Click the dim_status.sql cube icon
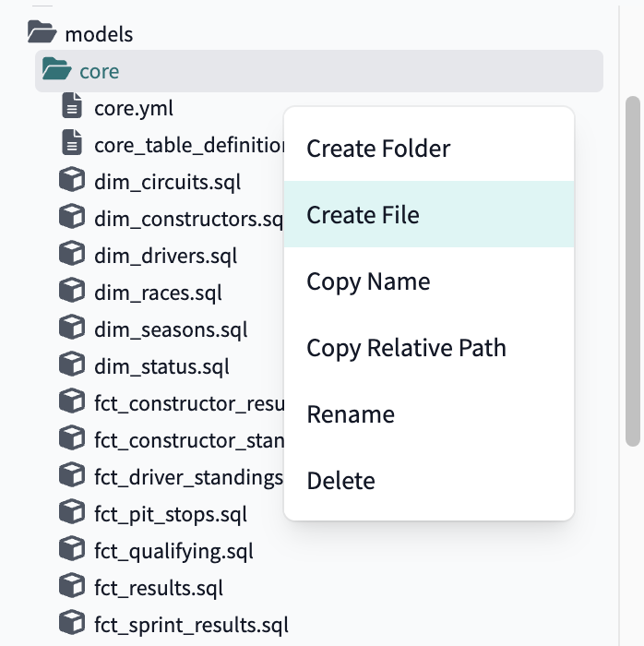 click(x=72, y=364)
